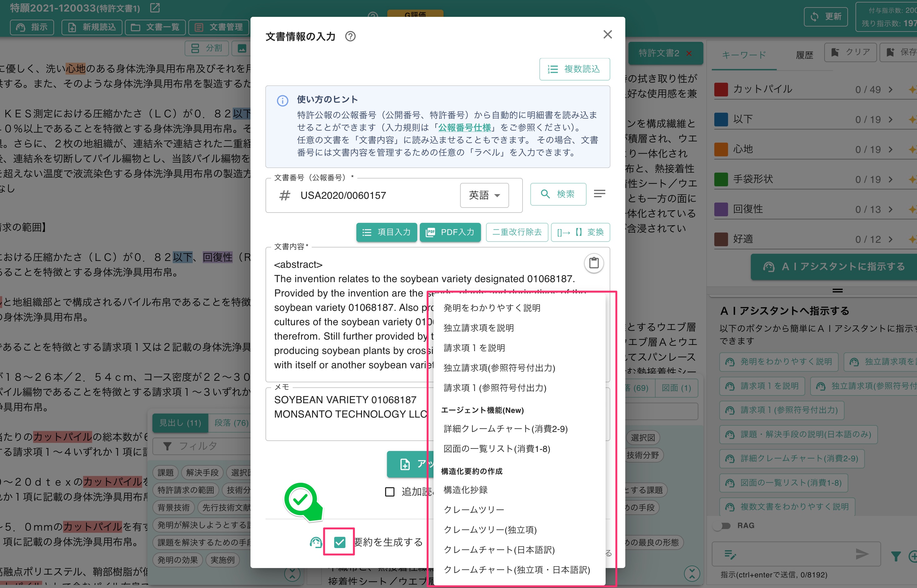
Task: Open the 公報番号仕様 link in hint
Action: coord(464,128)
